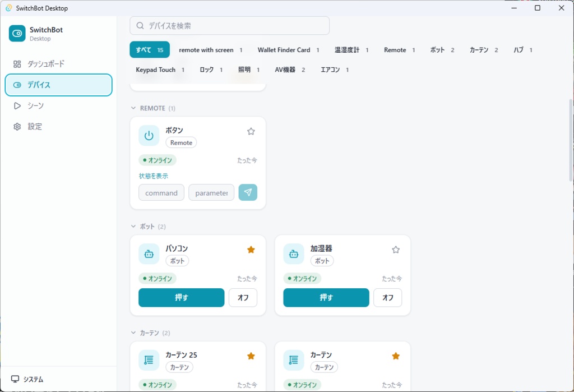This screenshot has width=574, height=392.
Task: Click the SwitchBot app icon in title bar
Action: (8, 8)
